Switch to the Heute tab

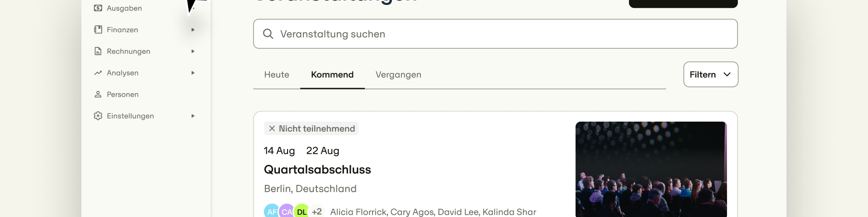pyautogui.click(x=277, y=75)
